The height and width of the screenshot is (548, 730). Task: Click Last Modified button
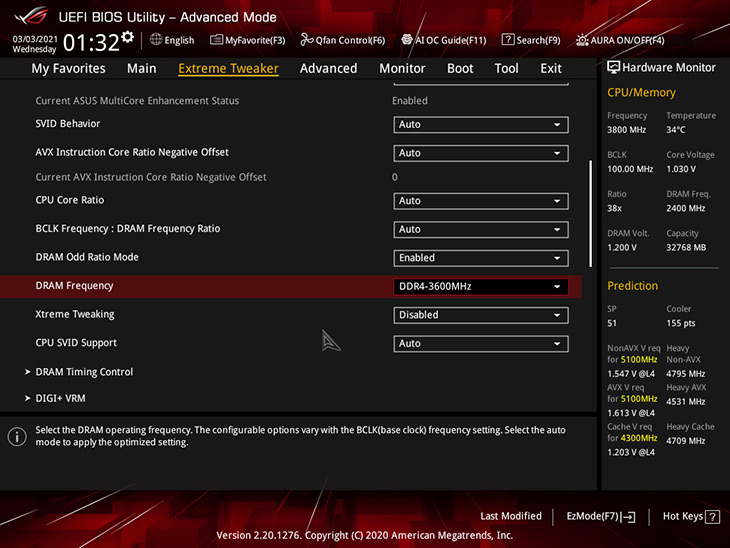[511, 516]
